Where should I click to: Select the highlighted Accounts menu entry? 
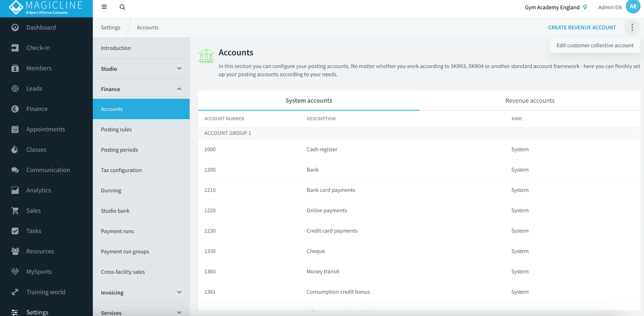(141, 109)
